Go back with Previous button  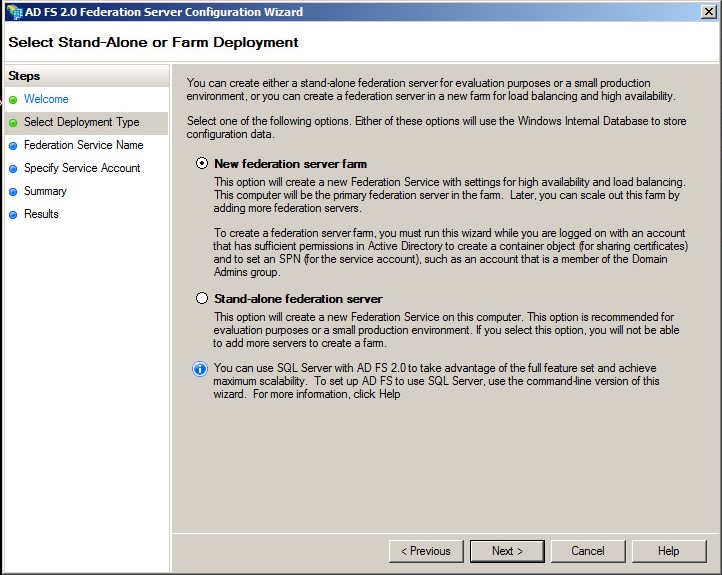[426, 551]
